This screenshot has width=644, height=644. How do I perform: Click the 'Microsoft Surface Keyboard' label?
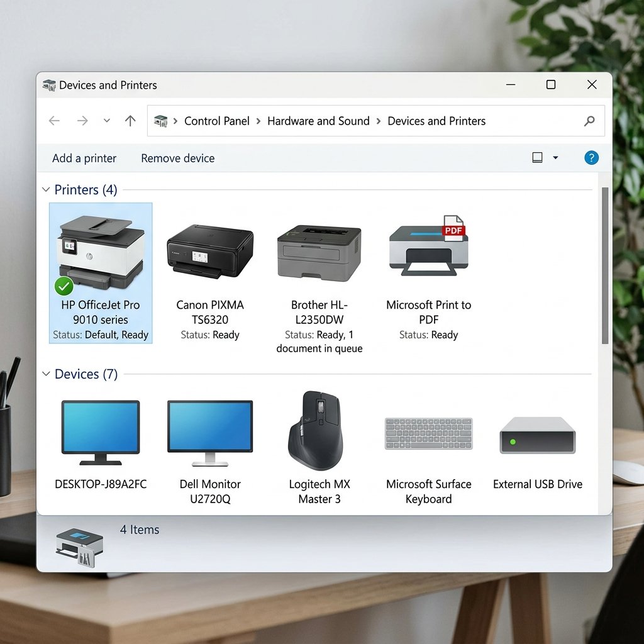pos(428,491)
